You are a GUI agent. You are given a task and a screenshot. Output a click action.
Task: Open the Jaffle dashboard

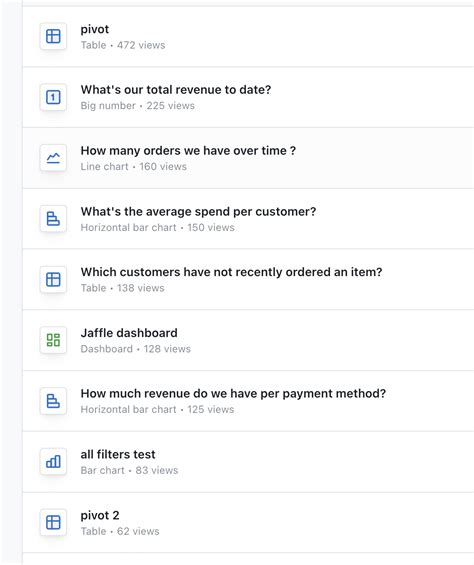(129, 333)
